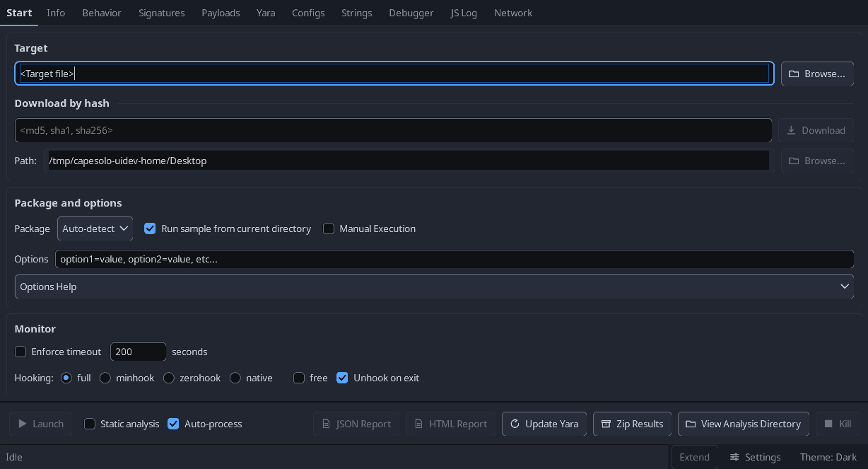
Task: Expand the Options Help section
Action: click(434, 286)
